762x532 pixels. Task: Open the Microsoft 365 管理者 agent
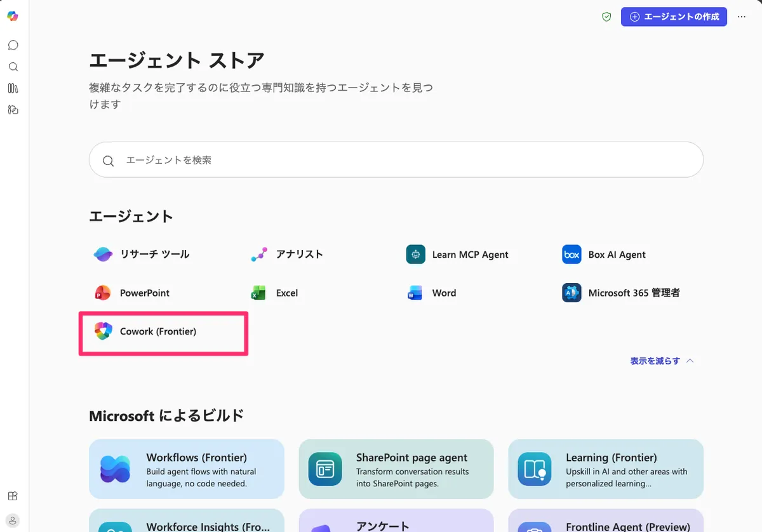(x=633, y=293)
